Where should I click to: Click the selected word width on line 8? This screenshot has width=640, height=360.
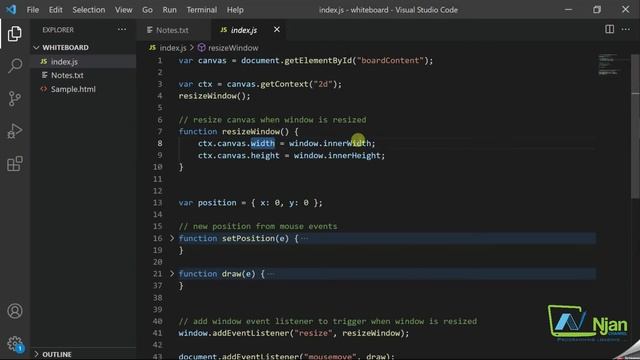pyautogui.click(x=263, y=143)
